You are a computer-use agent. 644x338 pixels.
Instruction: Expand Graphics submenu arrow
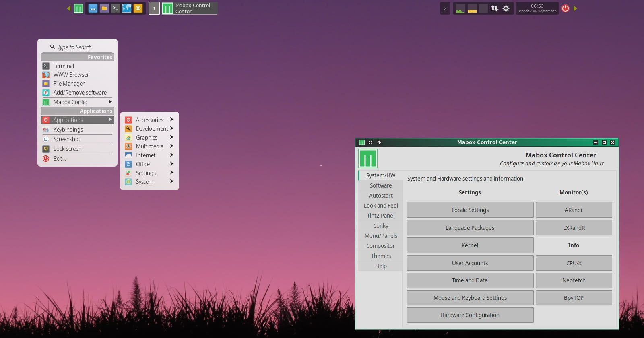coord(172,137)
